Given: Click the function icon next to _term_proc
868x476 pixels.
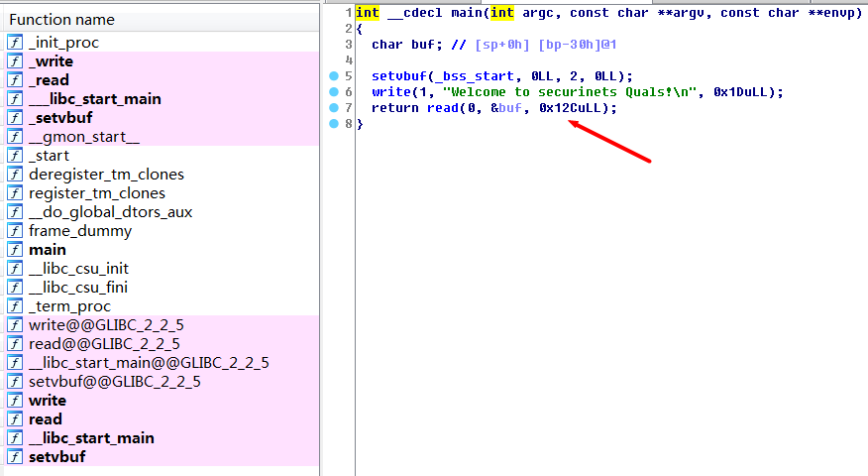Looking at the screenshot, I should [x=15, y=306].
